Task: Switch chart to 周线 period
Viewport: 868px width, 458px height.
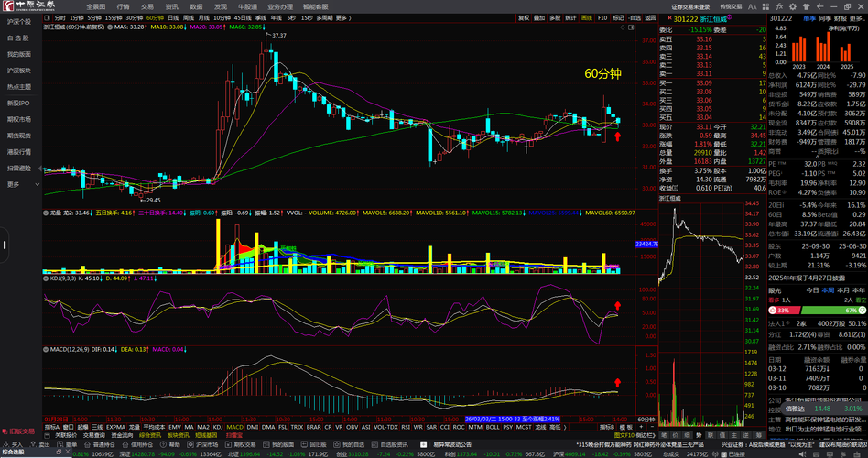Action: (x=189, y=17)
